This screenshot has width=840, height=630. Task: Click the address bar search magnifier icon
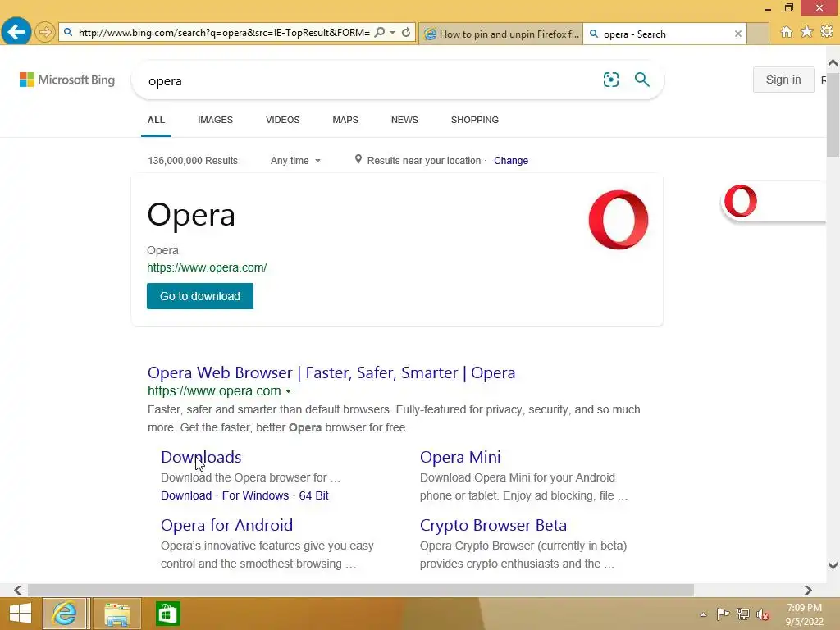click(x=380, y=32)
